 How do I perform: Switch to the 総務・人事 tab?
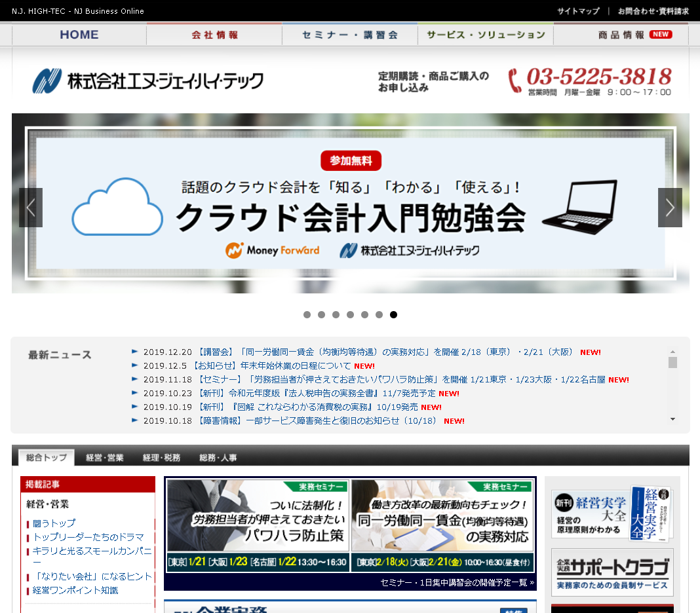tap(218, 457)
